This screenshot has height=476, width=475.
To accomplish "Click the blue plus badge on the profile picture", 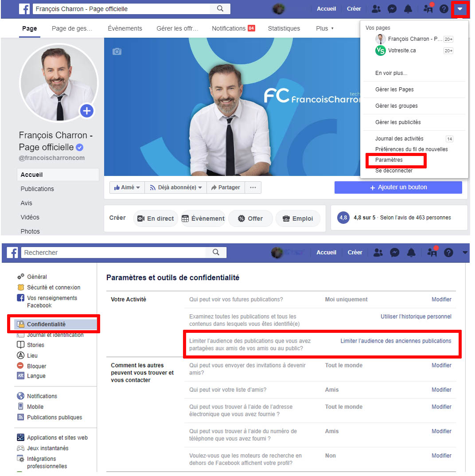I will coord(87,111).
